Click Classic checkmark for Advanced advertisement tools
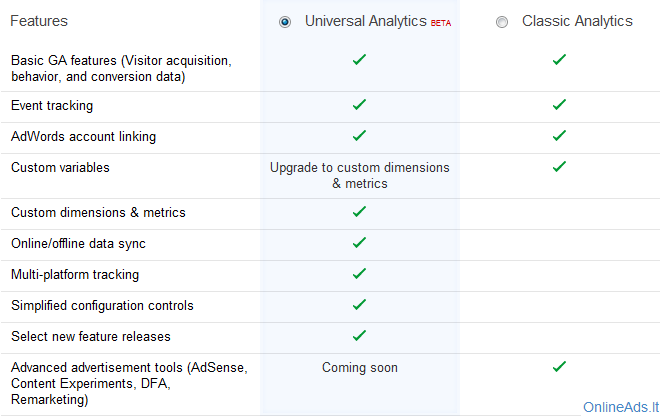The image size is (666, 418). pyautogui.click(x=559, y=367)
